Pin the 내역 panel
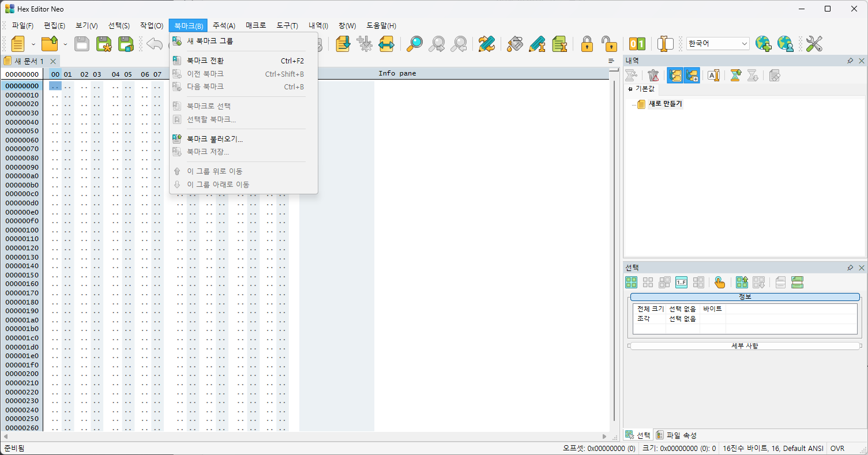 point(850,61)
